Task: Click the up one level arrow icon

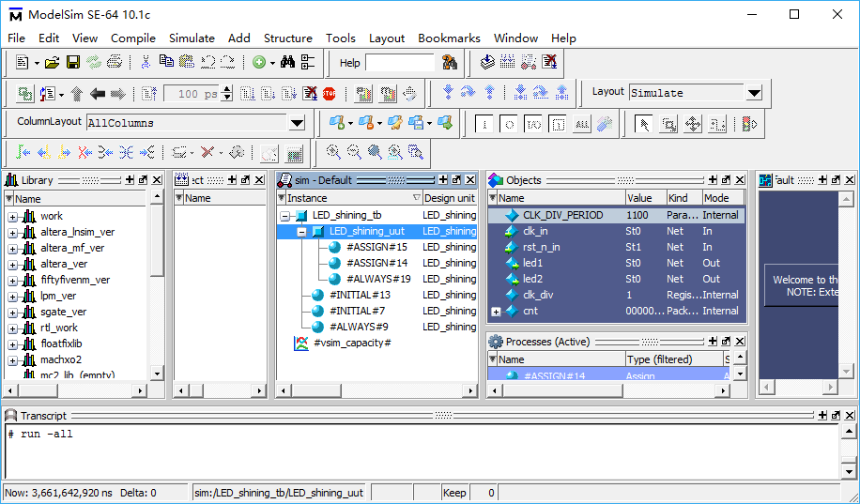Action: pyautogui.click(x=77, y=94)
